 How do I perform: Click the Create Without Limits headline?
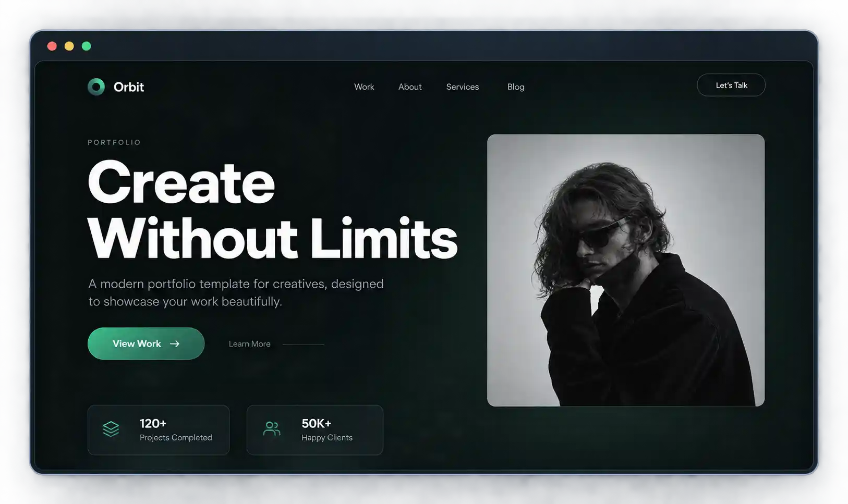pos(272,210)
